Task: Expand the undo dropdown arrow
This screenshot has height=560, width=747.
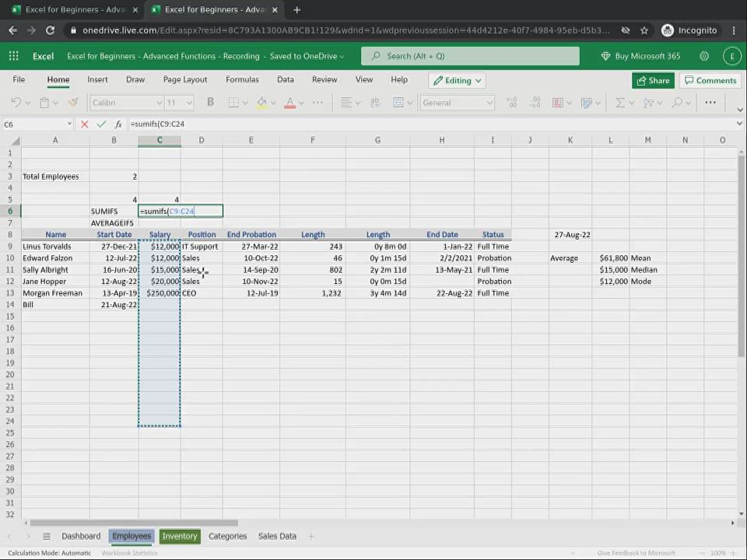Action: click(28, 103)
